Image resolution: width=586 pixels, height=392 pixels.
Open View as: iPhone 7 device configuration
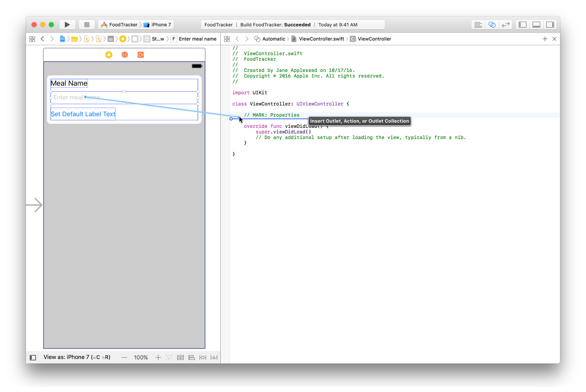pos(77,357)
